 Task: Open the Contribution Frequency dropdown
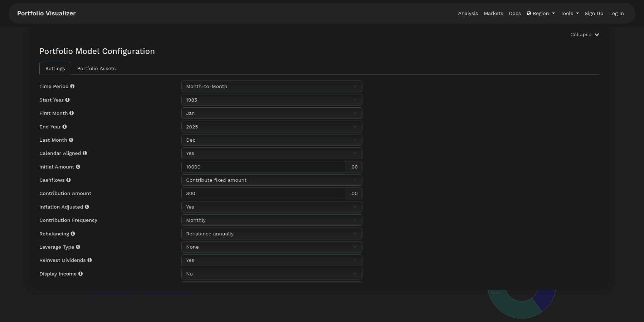tap(272, 220)
